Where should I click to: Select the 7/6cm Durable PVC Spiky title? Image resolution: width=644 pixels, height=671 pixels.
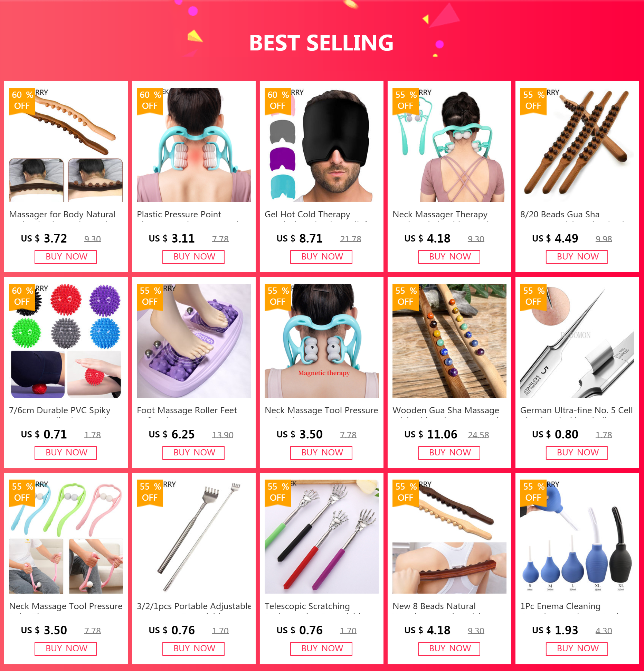pos(60,410)
